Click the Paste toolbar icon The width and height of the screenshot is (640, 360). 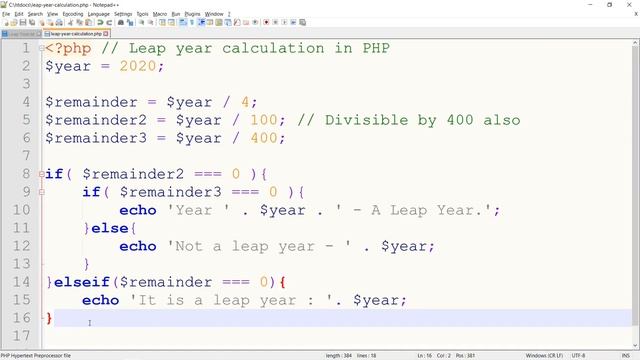pyautogui.click(x=89, y=22)
